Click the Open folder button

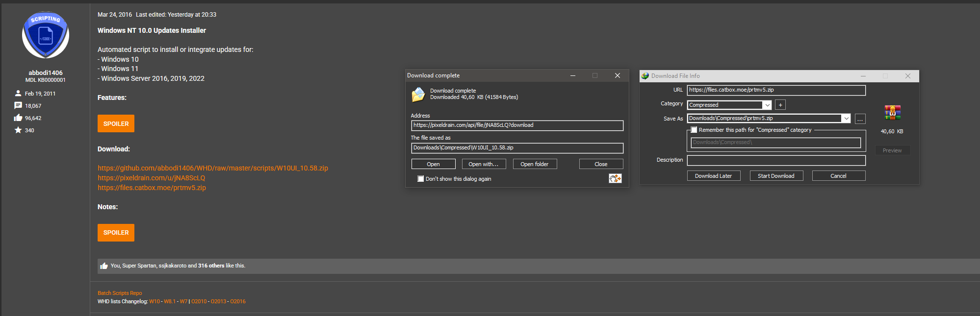pyautogui.click(x=535, y=164)
